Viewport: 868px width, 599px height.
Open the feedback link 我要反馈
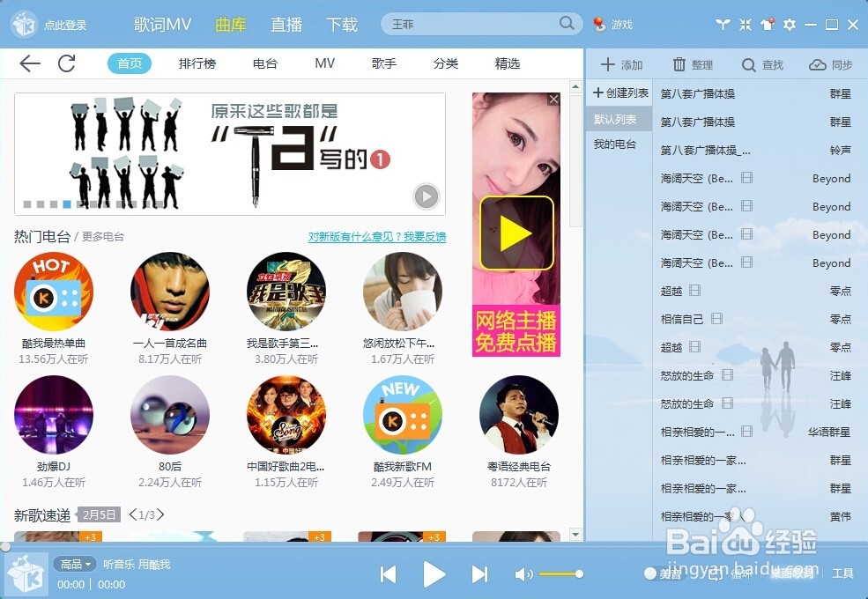tap(425, 237)
